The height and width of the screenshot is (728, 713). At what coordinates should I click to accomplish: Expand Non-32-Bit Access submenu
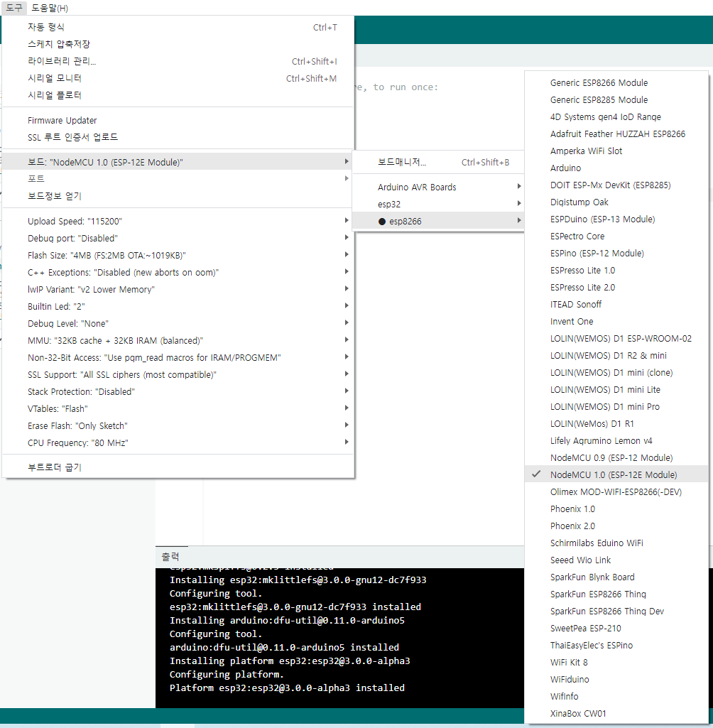pyautogui.click(x=178, y=357)
